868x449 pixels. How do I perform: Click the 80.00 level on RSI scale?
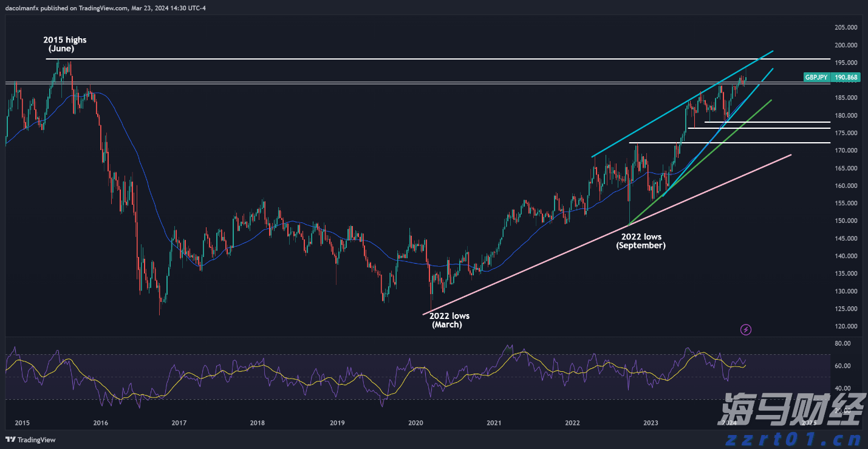pyautogui.click(x=842, y=343)
